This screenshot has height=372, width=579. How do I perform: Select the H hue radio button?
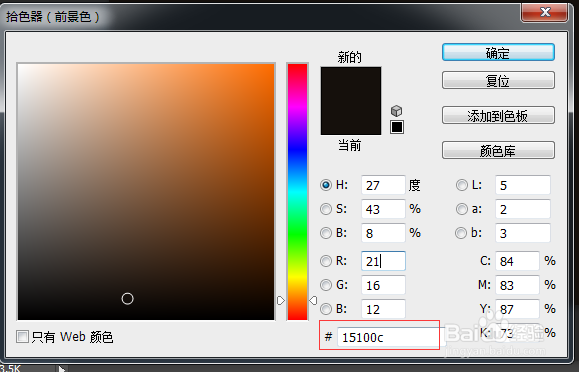pyautogui.click(x=326, y=185)
